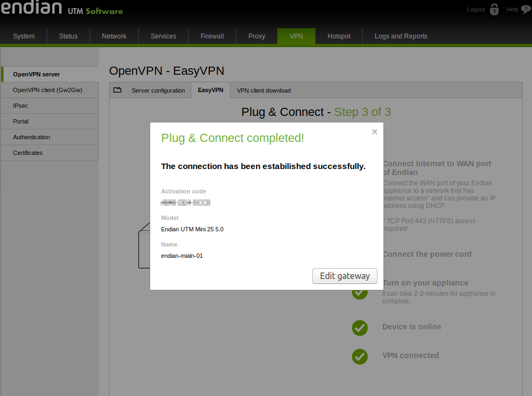Screen dimensions: 532x396
Task: Switch to the EasyVPN tab
Action: [211, 90]
